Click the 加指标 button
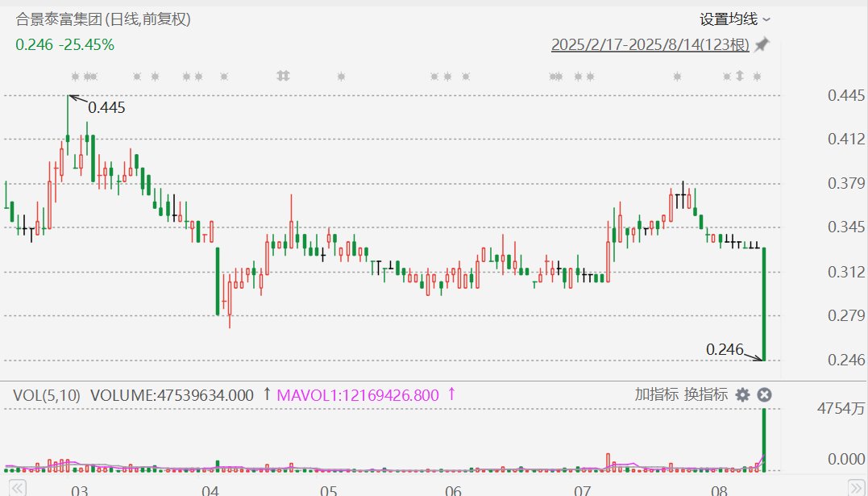This screenshot has height=496, width=868. coord(656,394)
